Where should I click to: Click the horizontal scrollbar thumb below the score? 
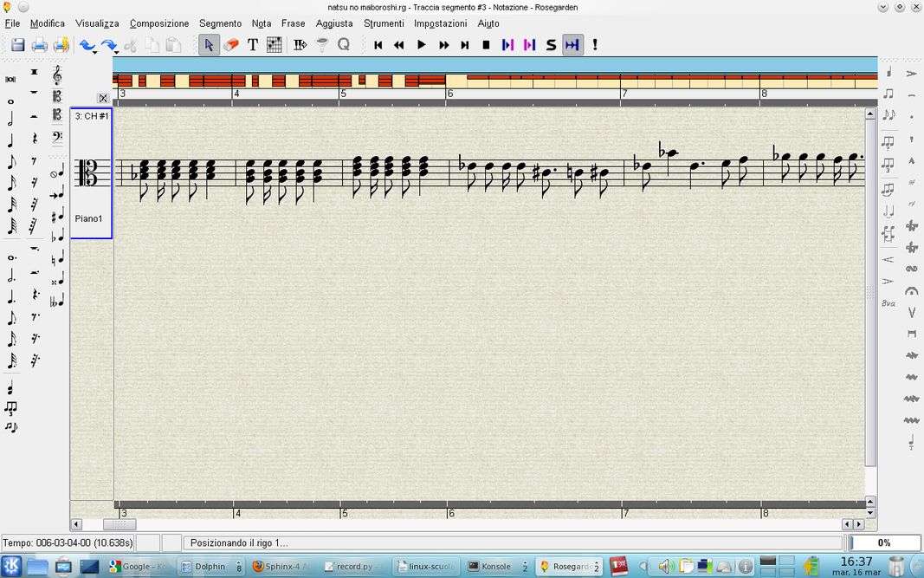120,524
